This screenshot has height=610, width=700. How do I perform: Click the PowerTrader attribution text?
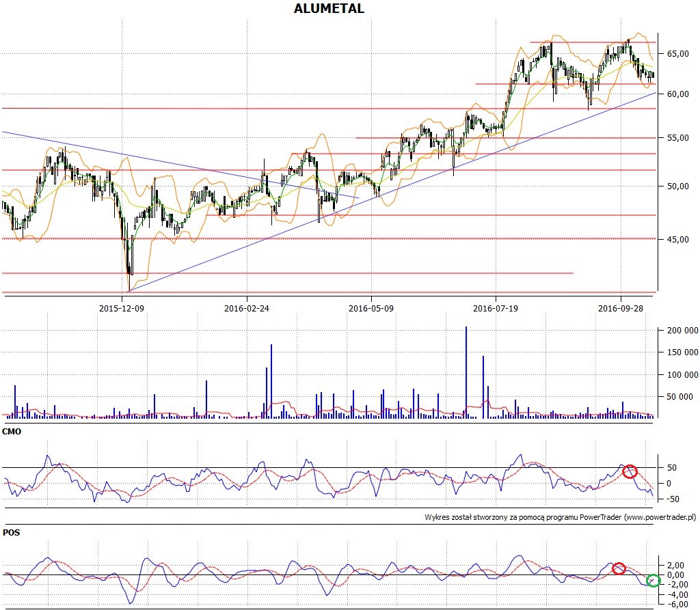[x=561, y=517]
